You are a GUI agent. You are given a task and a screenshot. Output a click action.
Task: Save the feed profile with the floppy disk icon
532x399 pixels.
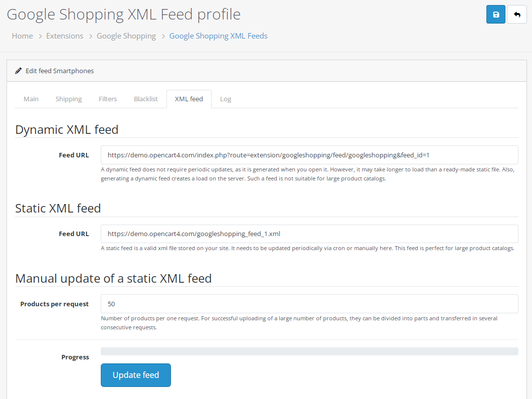point(496,14)
